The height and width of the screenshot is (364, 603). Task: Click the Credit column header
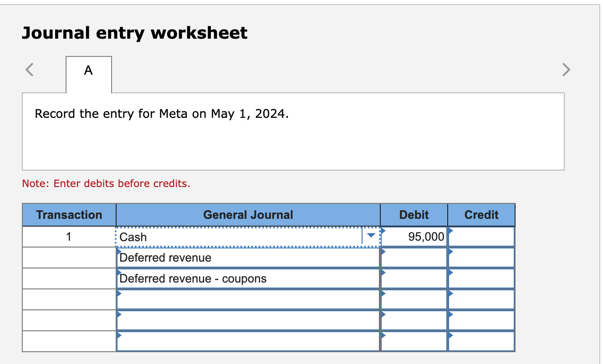481,214
